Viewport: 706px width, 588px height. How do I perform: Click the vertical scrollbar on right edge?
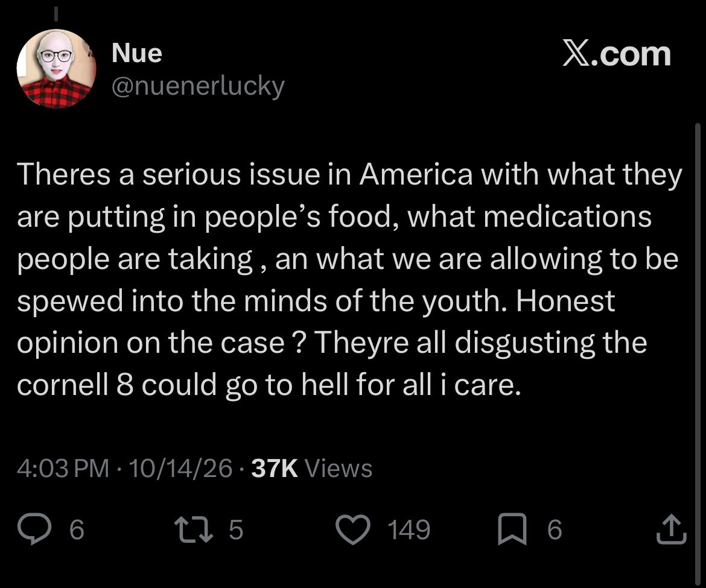pyautogui.click(x=698, y=352)
